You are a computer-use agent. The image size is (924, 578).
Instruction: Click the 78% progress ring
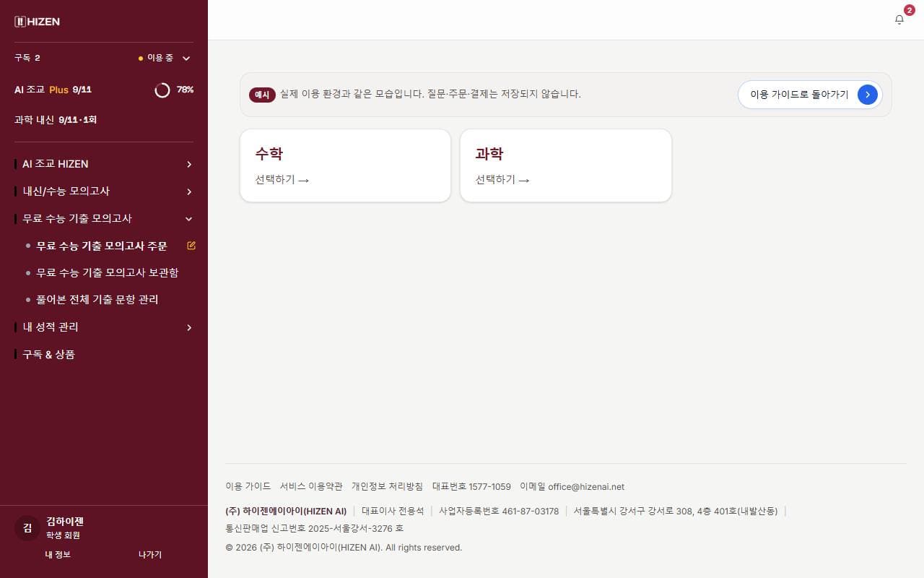162,90
